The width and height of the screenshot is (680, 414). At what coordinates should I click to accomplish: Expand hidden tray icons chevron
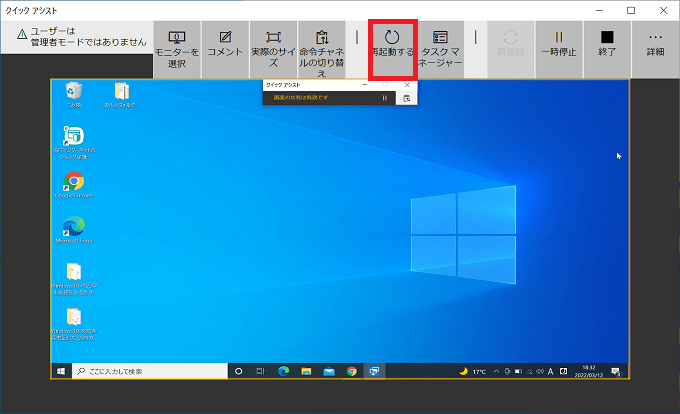pyautogui.click(x=496, y=372)
